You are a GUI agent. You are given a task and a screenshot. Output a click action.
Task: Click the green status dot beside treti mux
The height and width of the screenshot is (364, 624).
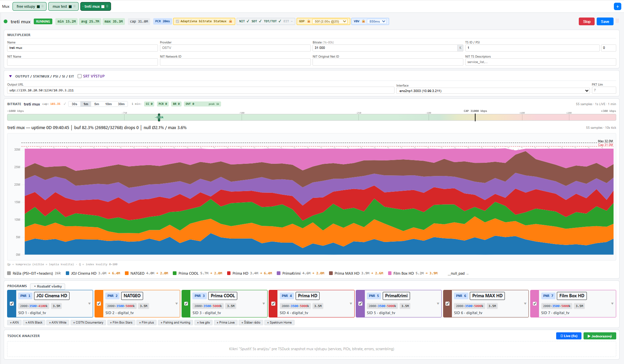(x=6, y=22)
